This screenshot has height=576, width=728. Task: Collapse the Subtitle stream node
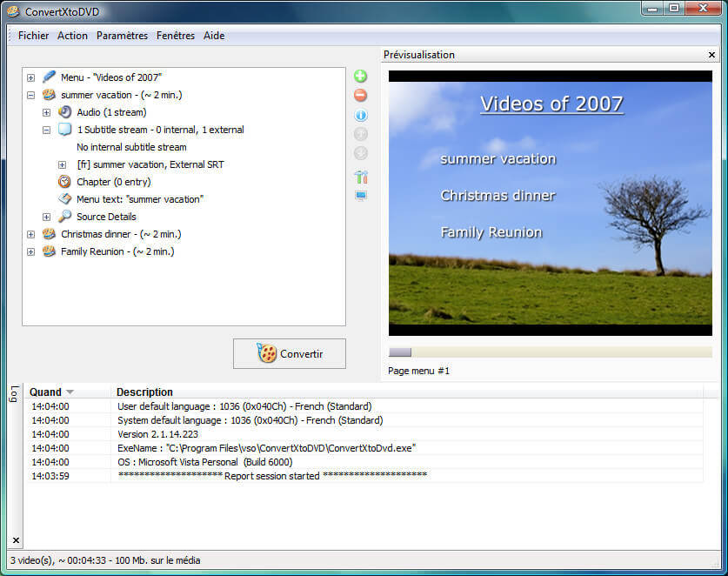[x=47, y=130]
